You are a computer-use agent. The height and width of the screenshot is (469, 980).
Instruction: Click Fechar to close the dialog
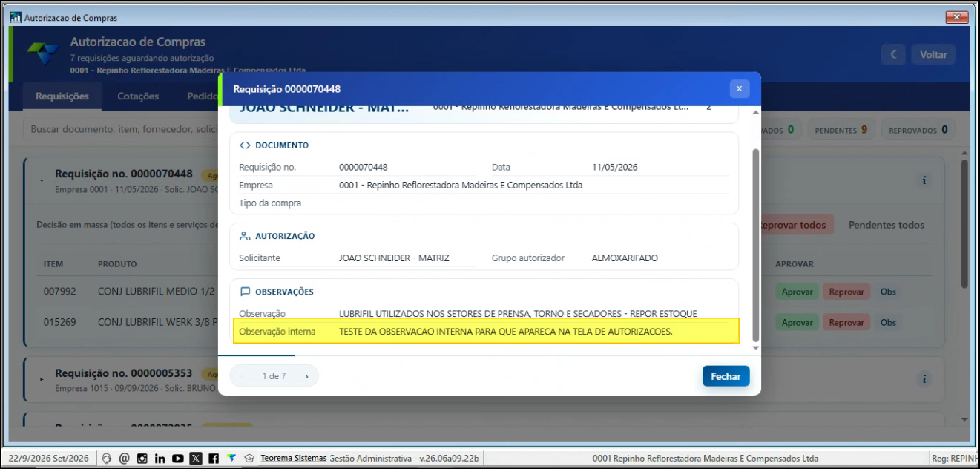point(726,376)
